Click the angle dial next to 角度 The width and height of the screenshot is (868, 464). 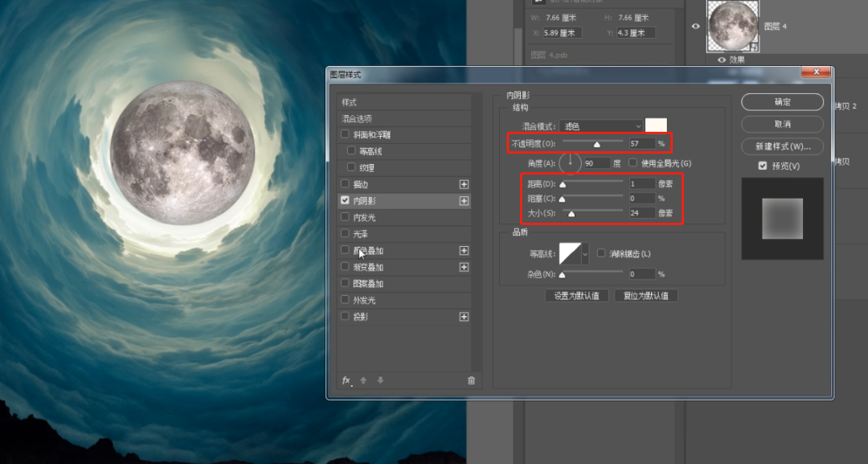570,162
